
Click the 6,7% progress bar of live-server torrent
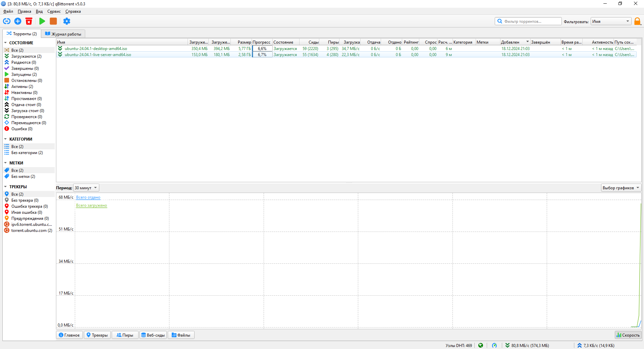click(262, 55)
